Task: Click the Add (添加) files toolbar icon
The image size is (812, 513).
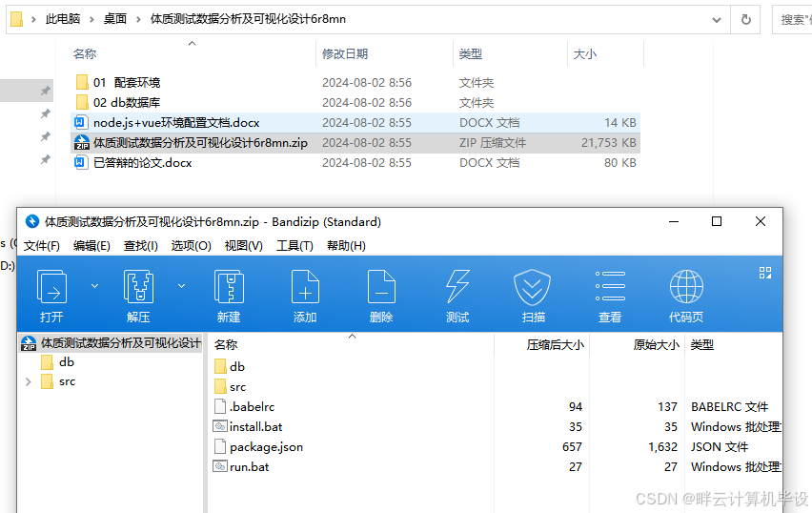Action: [x=305, y=286]
